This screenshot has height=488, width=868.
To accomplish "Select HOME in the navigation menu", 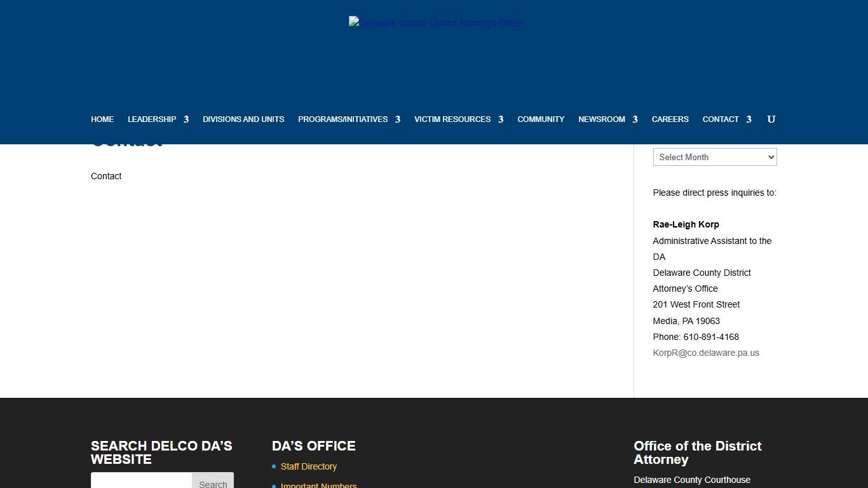I will pos(102,119).
